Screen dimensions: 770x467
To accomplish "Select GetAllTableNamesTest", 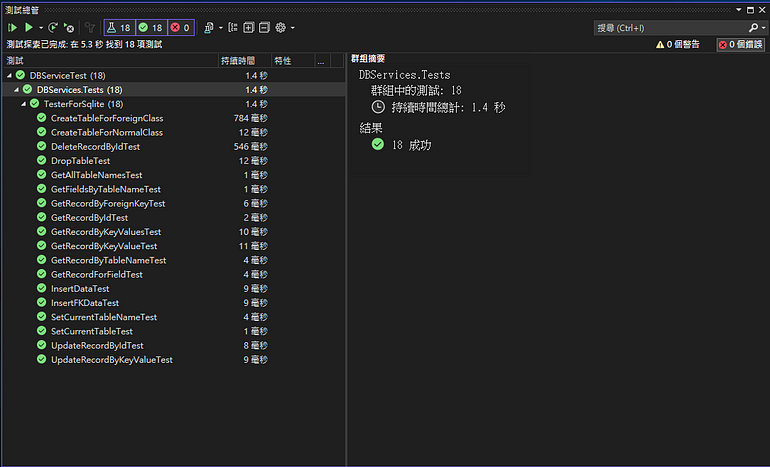I will pyautogui.click(x=96, y=175).
